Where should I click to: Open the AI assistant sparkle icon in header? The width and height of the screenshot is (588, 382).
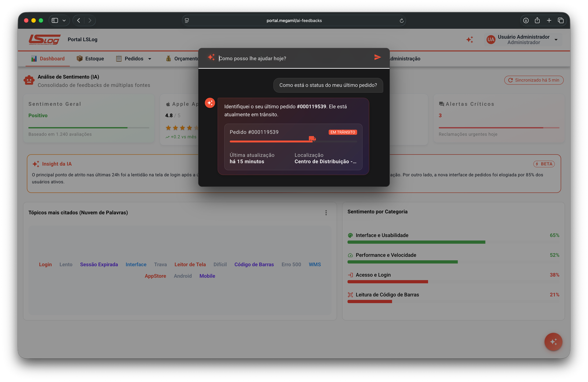click(x=469, y=40)
